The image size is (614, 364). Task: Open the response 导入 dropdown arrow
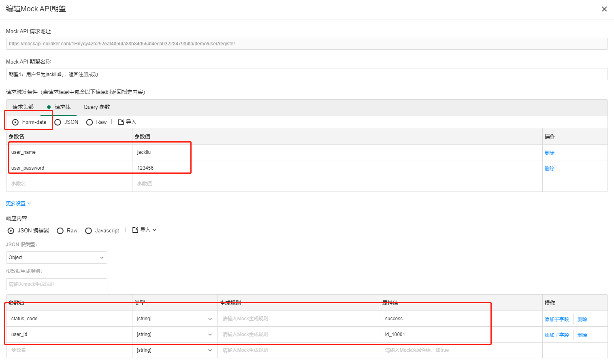[154, 230]
